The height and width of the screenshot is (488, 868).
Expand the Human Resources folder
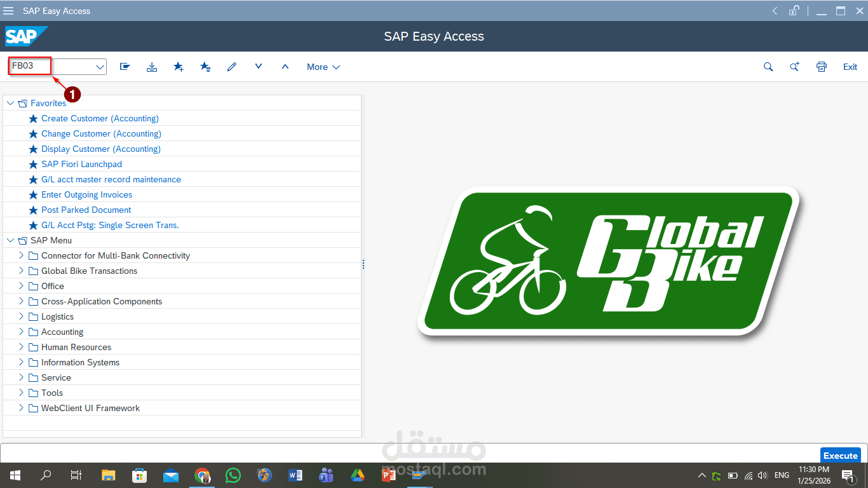[x=21, y=347]
